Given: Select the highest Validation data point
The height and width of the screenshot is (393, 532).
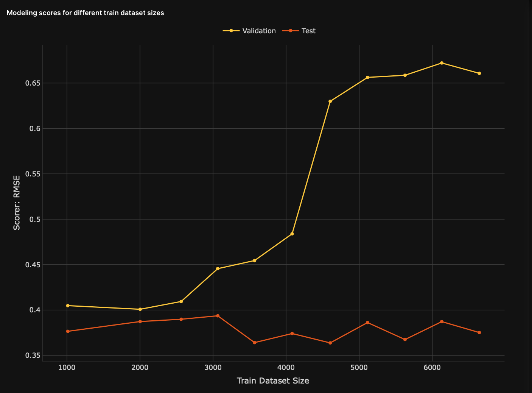Looking at the screenshot, I should pos(442,63).
